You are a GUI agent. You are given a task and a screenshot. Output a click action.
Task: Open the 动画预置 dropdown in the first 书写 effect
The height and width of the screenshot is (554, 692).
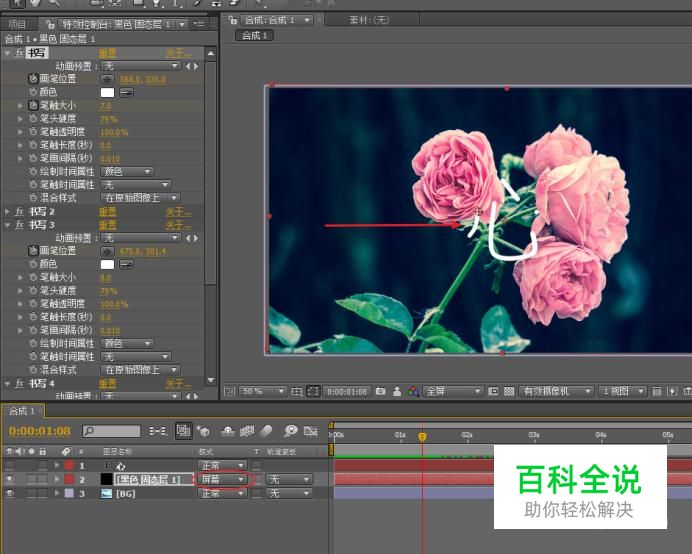point(141,66)
